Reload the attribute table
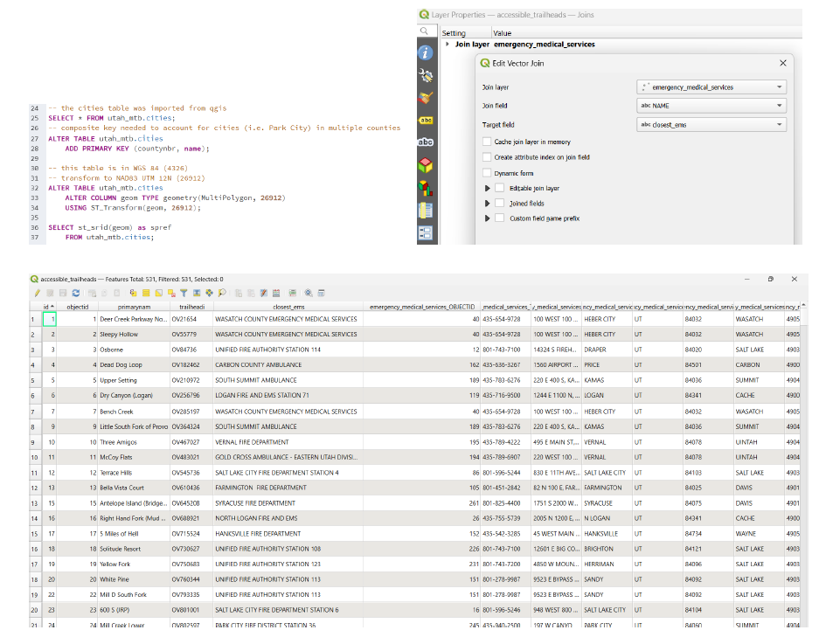Image resolution: width=819 pixels, height=644 pixels. tap(76, 293)
